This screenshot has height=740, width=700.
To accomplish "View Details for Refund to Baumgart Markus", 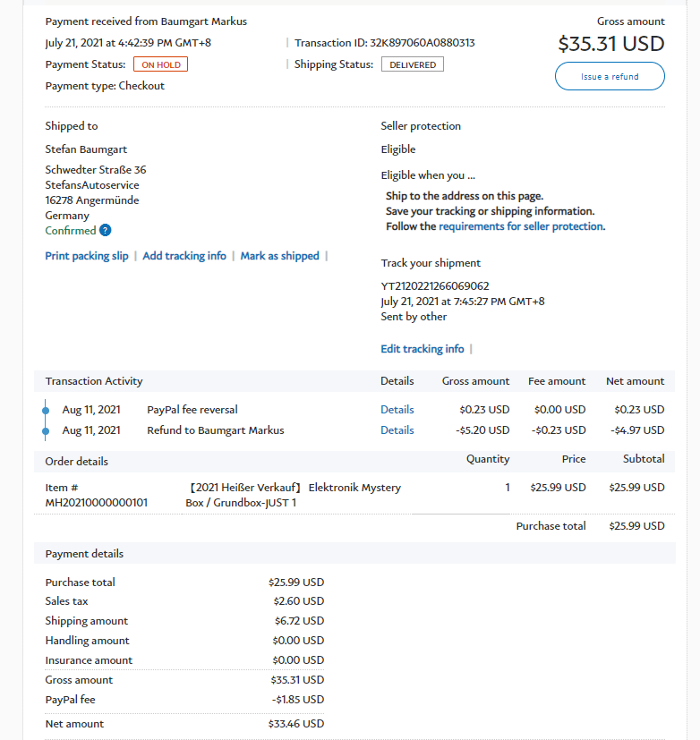I will tap(397, 430).
